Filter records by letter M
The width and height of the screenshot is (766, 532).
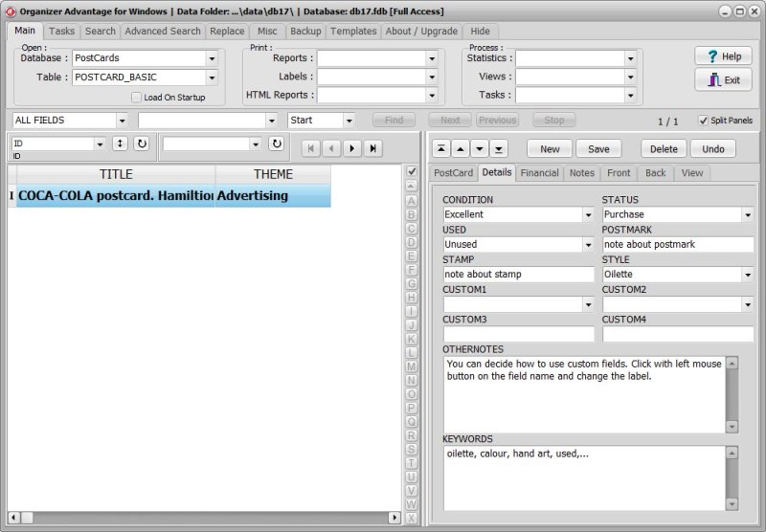pyautogui.click(x=412, y=366)
